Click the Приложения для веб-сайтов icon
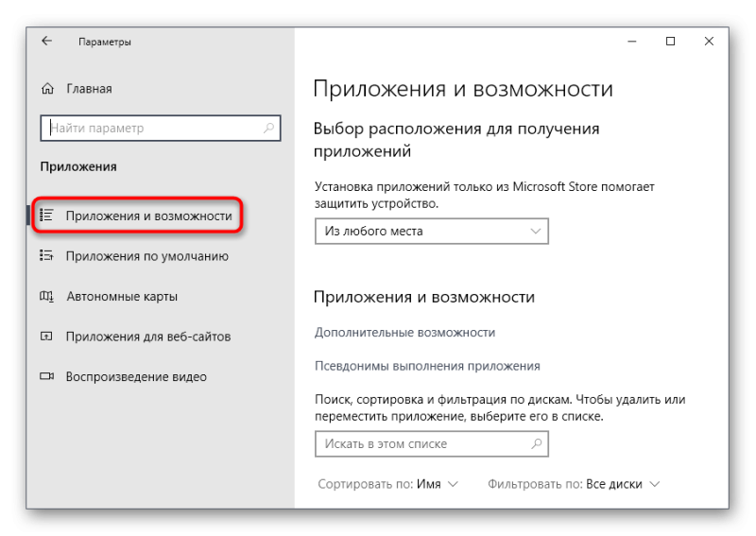756x536 pixels. (x=46, y=337)
